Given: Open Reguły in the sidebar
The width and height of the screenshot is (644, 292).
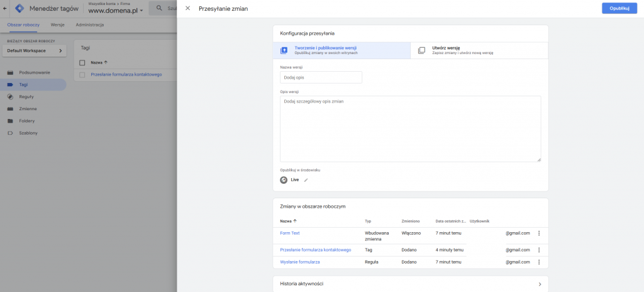Looking at the screenshot, I should [x=33, y=97].
